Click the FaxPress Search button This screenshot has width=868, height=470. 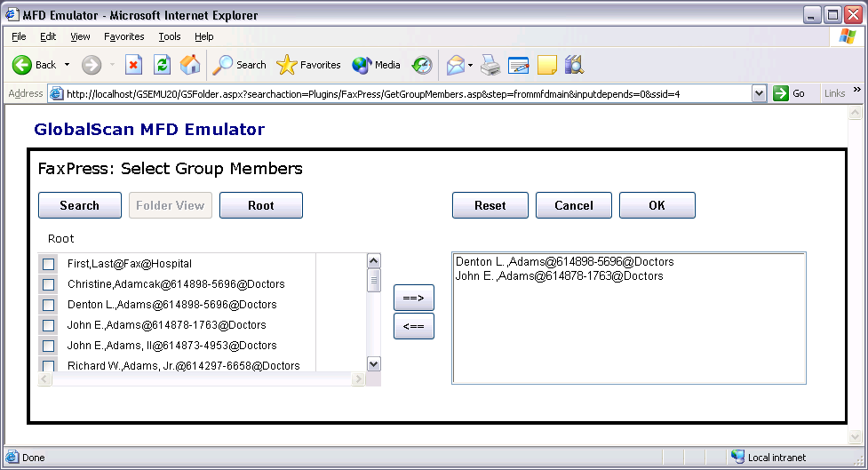pos(80,205)
